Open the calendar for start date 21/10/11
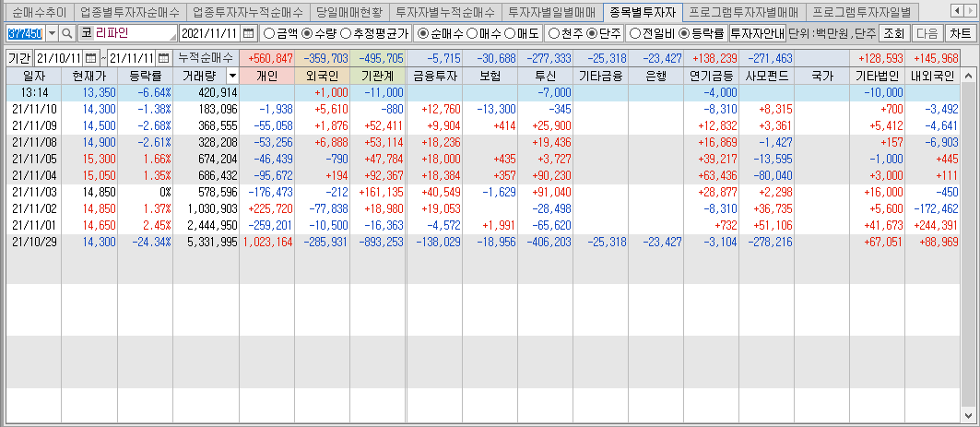This screenshot has height=427, width=980. 90,59
